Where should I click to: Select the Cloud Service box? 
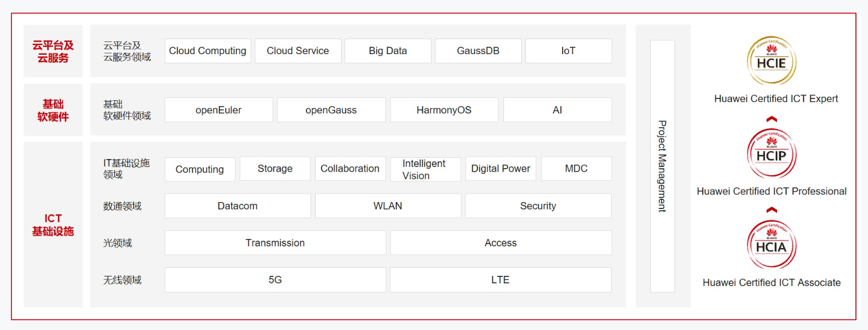tap(298, 51)
